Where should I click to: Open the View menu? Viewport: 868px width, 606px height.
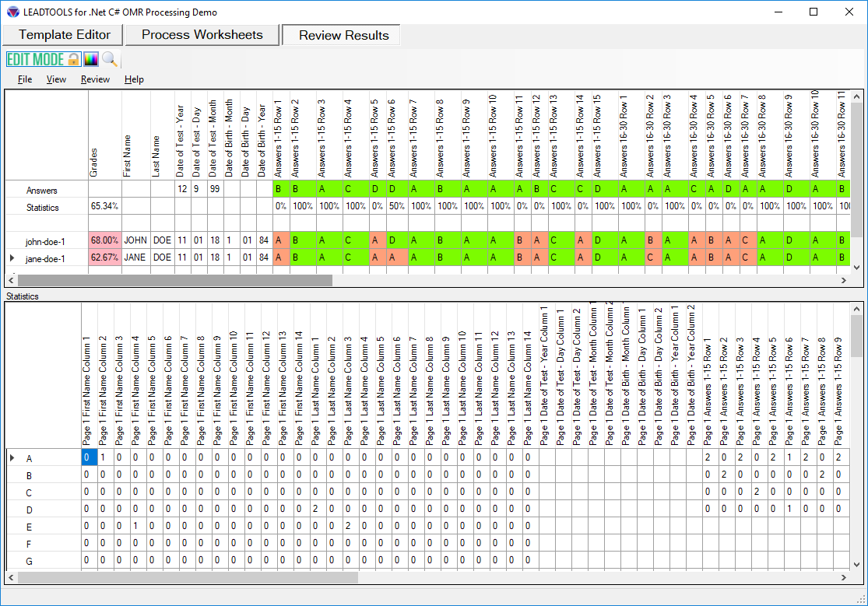click(56, 79)
